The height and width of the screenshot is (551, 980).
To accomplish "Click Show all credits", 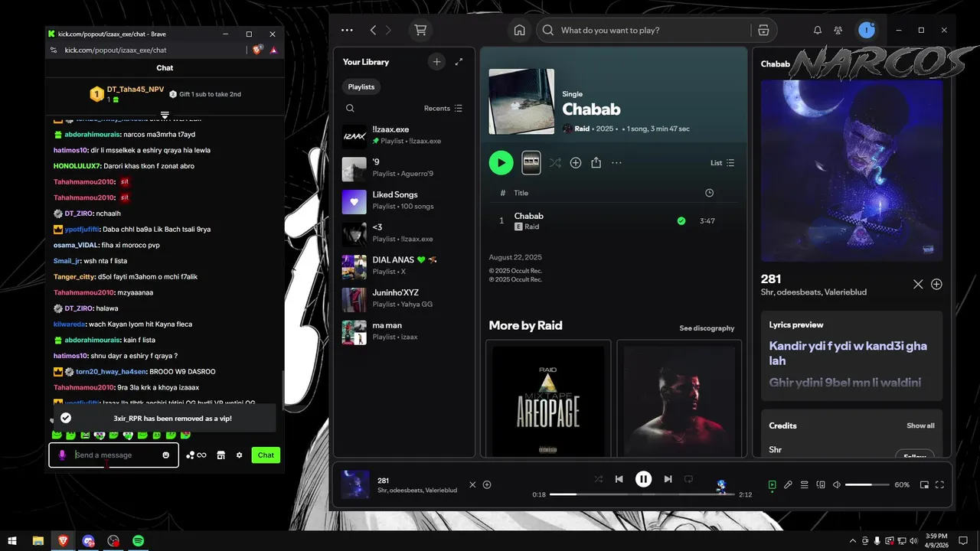I will click(920, 425).
